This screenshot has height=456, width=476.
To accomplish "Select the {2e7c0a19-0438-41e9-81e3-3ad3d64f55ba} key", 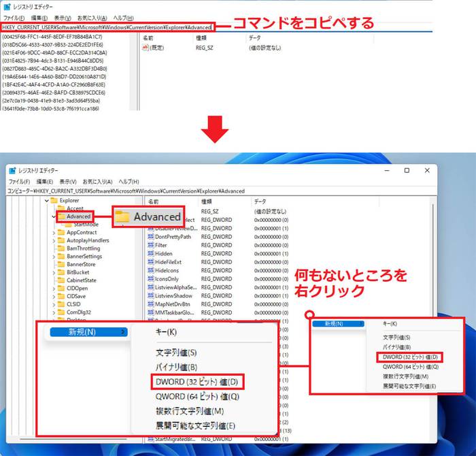I will pyautogui.click(x=51, y=101).
